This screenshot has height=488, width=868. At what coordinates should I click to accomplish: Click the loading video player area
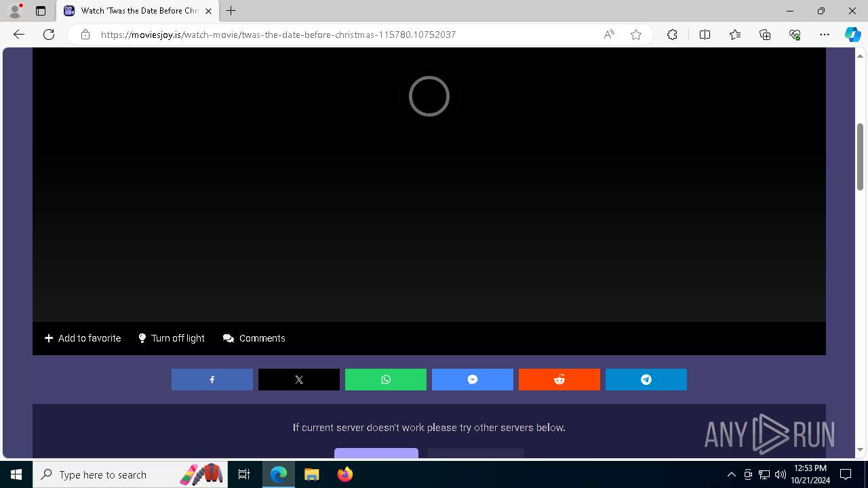[429, 184]
